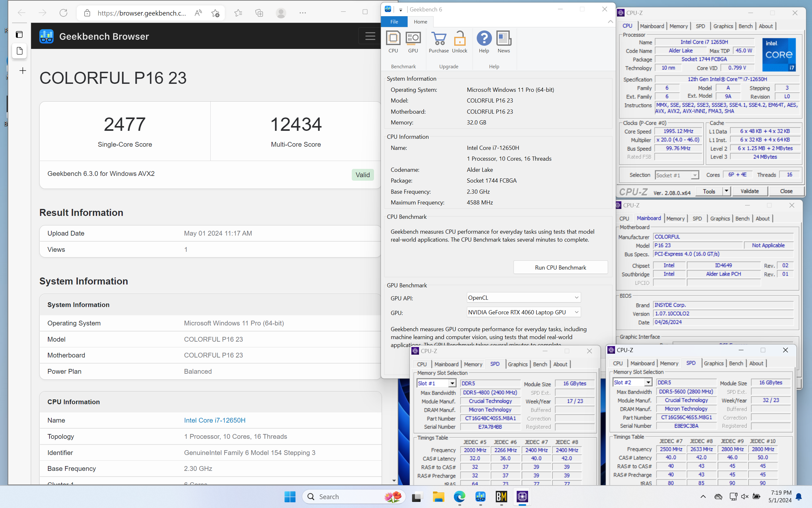The image size is (812, 508).
Task: Click the page document icon in Edge sidebar
Action: 19,51
